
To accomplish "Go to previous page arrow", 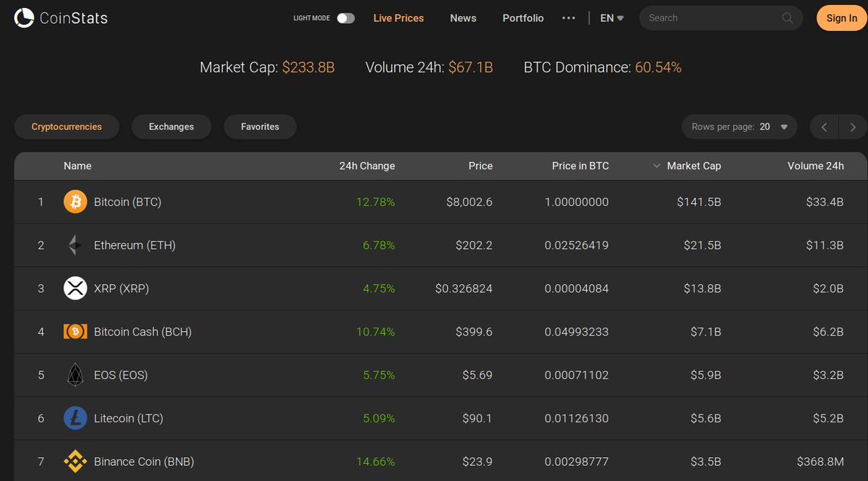I will pyautogui.click(x=824, y=127).
